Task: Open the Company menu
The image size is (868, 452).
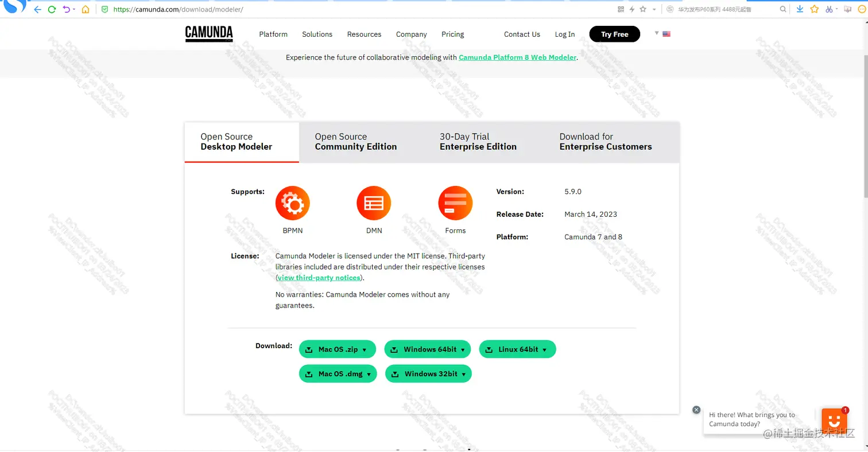Action: click(412, 34)
